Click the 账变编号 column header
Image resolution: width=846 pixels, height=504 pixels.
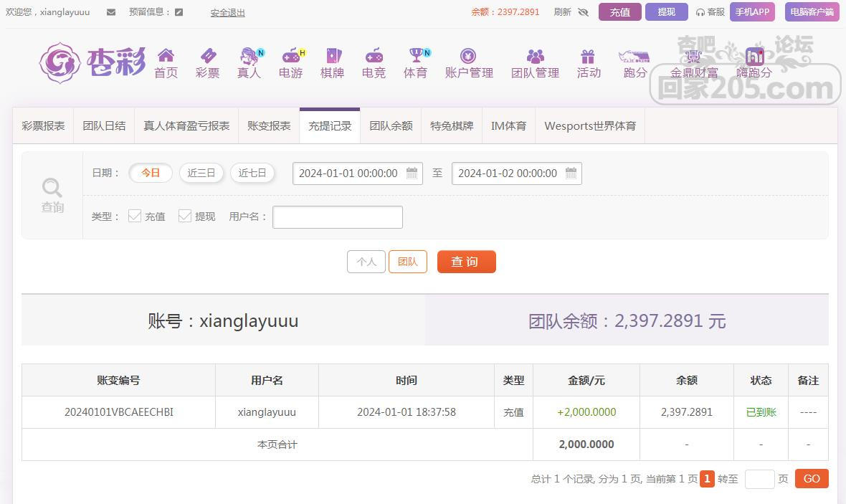pos(119,381)
